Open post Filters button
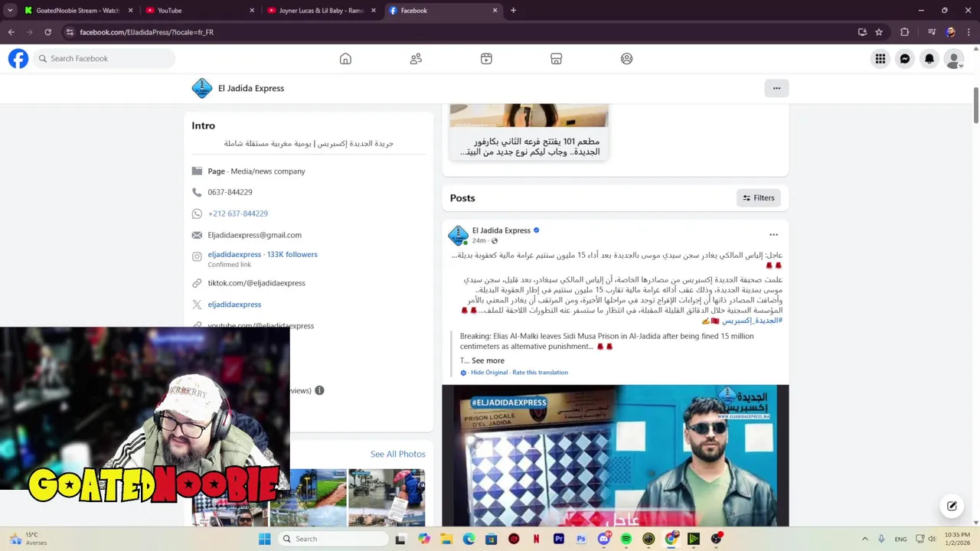980x551 pixels. click(759, 197)
